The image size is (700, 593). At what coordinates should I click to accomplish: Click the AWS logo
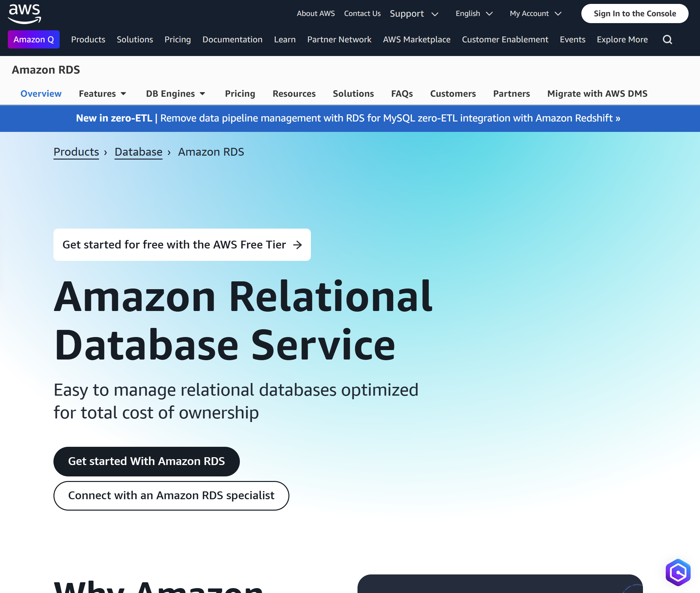pos(24,14)
